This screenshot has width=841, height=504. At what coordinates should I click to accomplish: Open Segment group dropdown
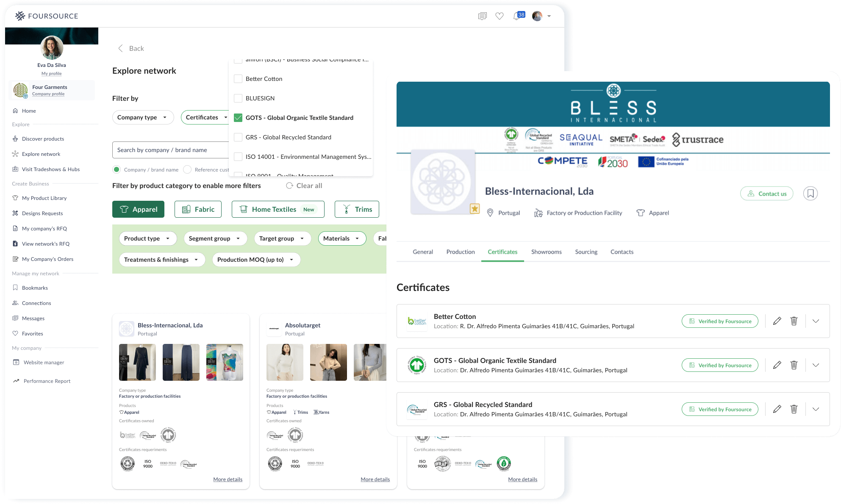(215, 238)
